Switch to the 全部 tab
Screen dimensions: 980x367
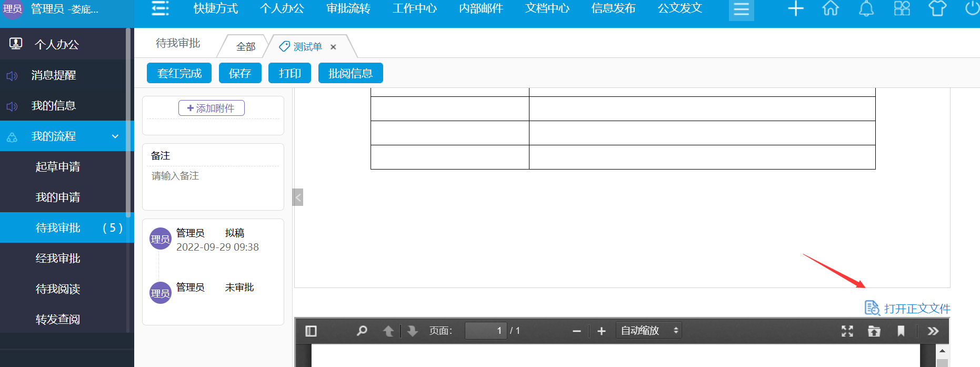(246, 47)
